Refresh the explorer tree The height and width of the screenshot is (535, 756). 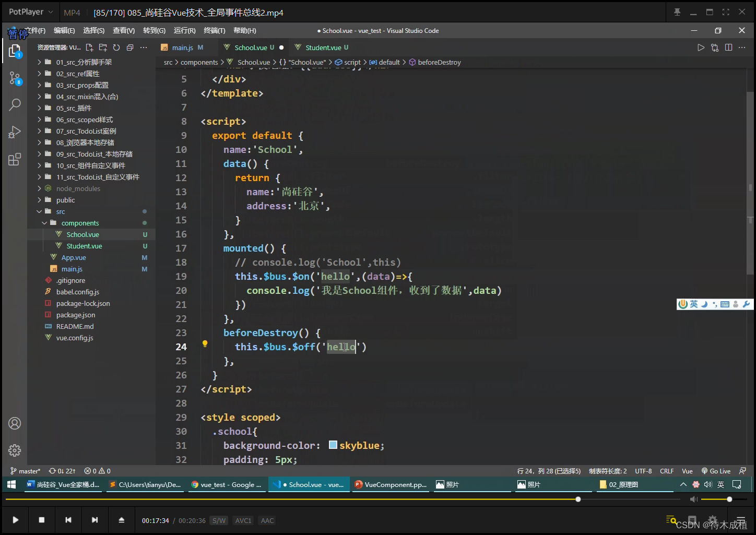pos(116,47)
